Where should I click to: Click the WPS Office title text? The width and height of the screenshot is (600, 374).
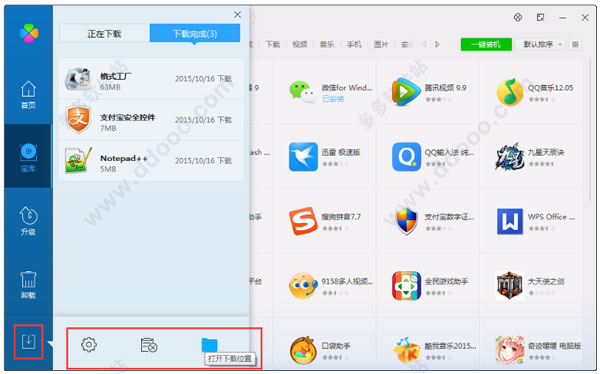tap(551, 217)
